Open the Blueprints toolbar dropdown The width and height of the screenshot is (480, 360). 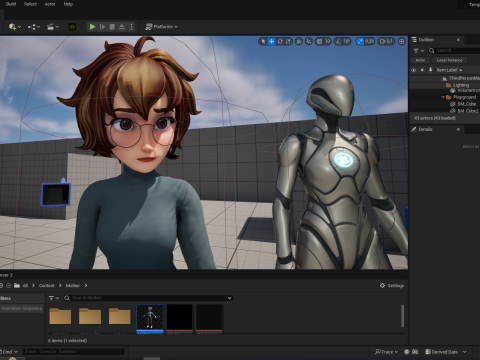coord(34,27)
